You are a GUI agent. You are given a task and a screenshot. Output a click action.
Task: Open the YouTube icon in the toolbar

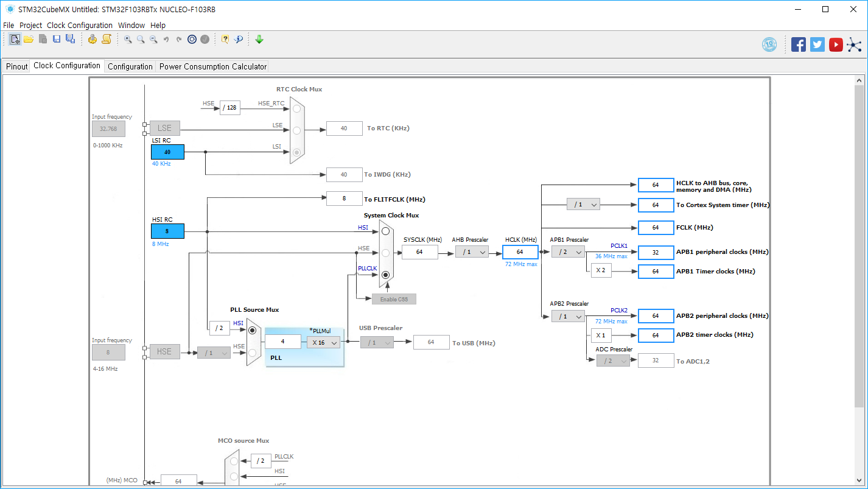tap(836, 44)
